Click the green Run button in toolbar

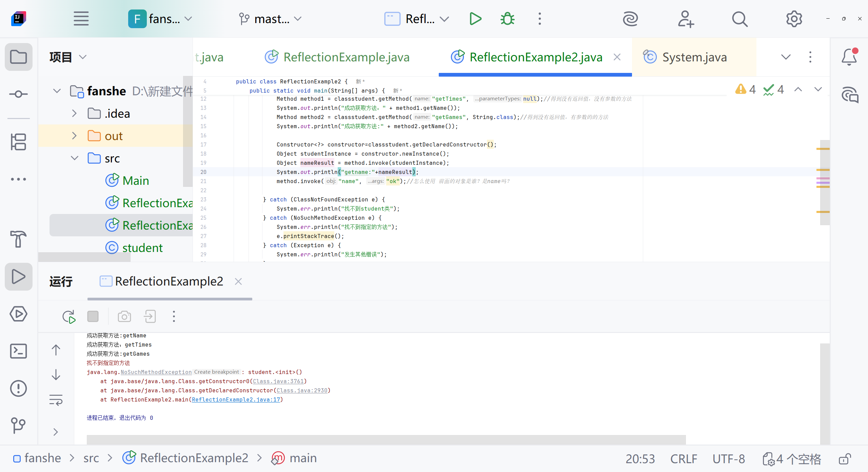[x=475, y=19]
